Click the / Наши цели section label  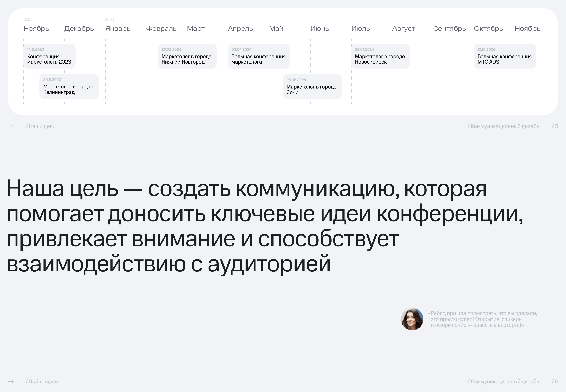coord(40,126)
